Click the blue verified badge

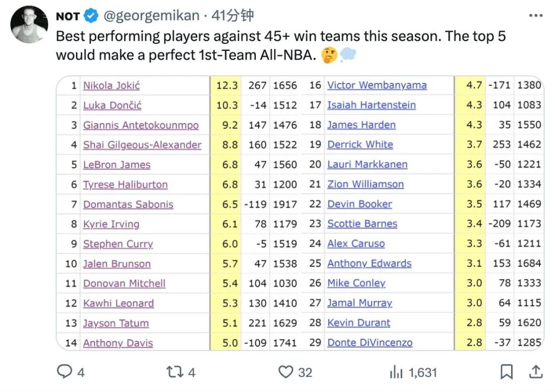pos(91,16)
